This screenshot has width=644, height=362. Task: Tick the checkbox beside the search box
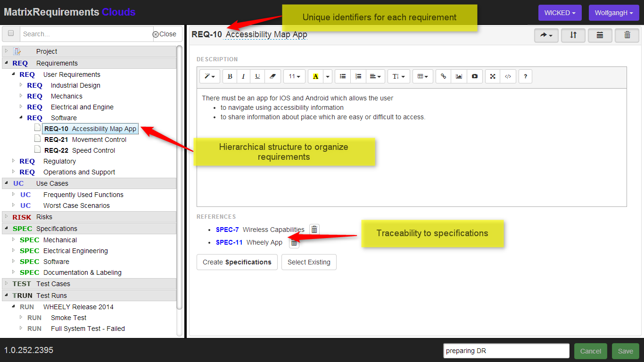[x=11, y=33]
